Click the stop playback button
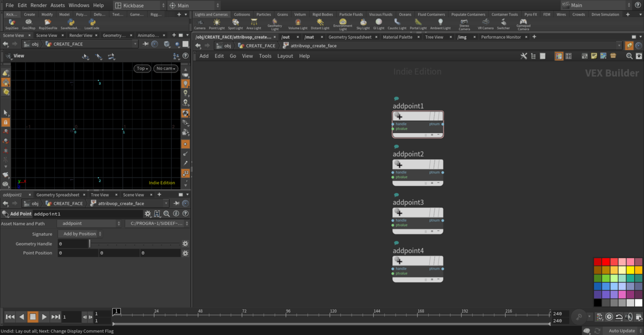The height and width of the screenshot is (335, 644). tap(33, 317)
